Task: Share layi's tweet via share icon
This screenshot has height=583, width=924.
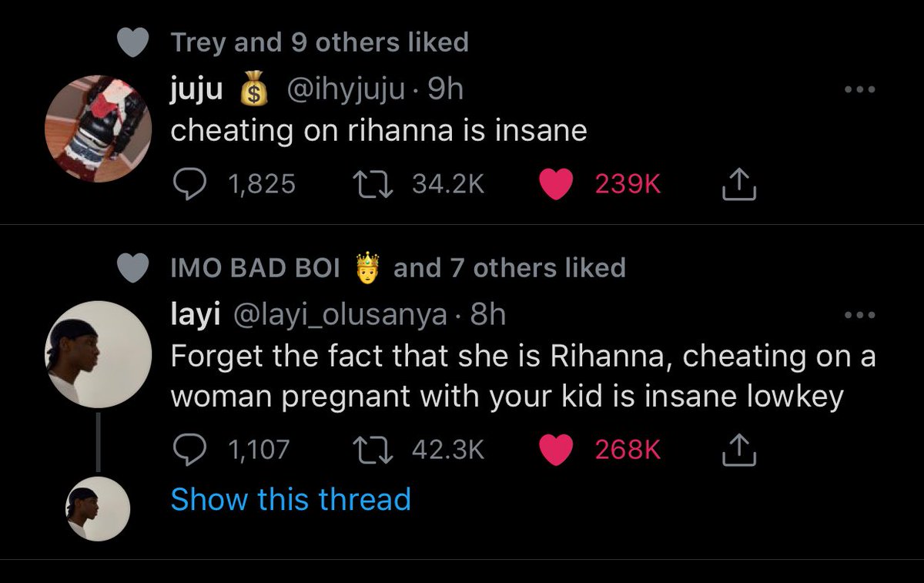Action: (738, 449)
